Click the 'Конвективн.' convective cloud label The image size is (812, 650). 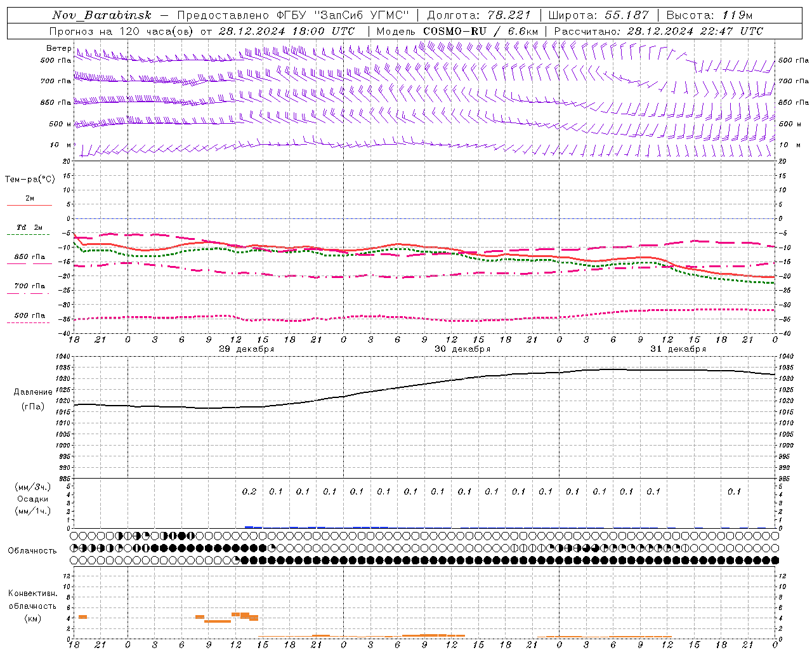point(33,594)
